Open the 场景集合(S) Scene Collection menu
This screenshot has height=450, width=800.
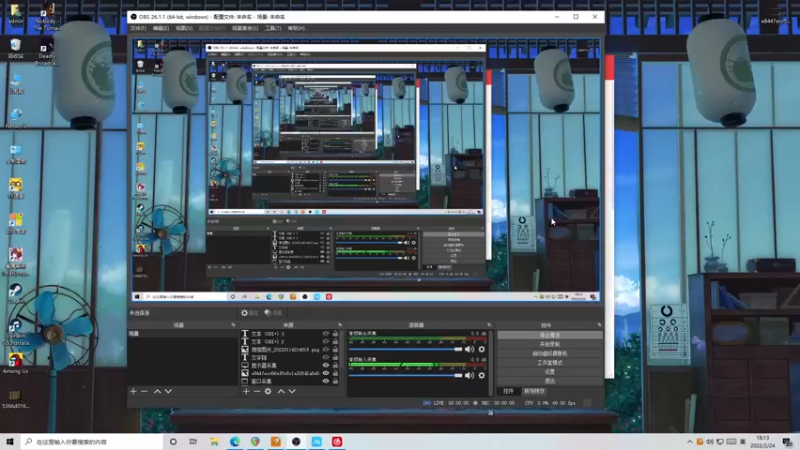click(x=245, y=28)
